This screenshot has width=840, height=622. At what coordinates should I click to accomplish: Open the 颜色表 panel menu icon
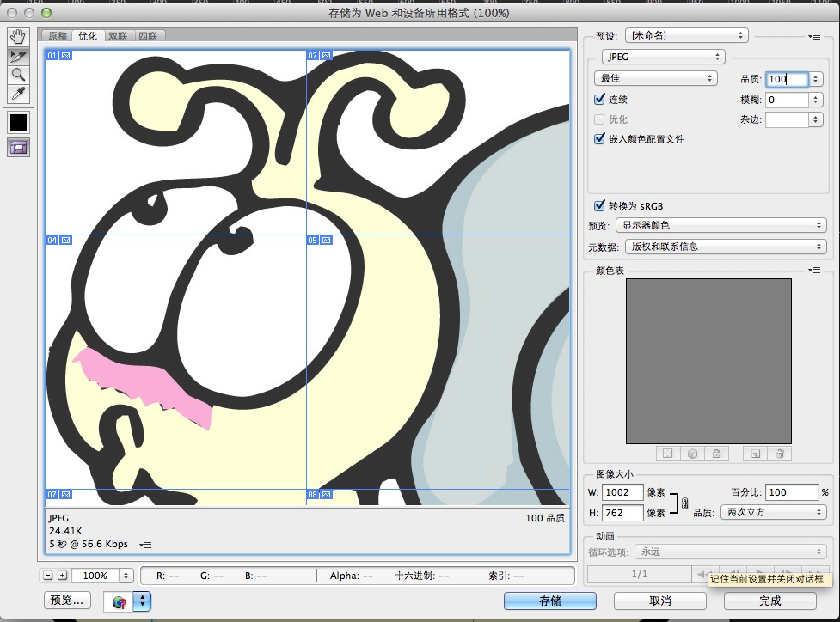coord(814,271)
